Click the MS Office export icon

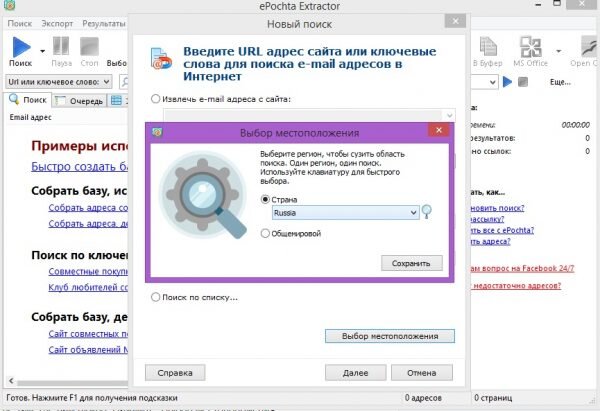coord(530,47)
